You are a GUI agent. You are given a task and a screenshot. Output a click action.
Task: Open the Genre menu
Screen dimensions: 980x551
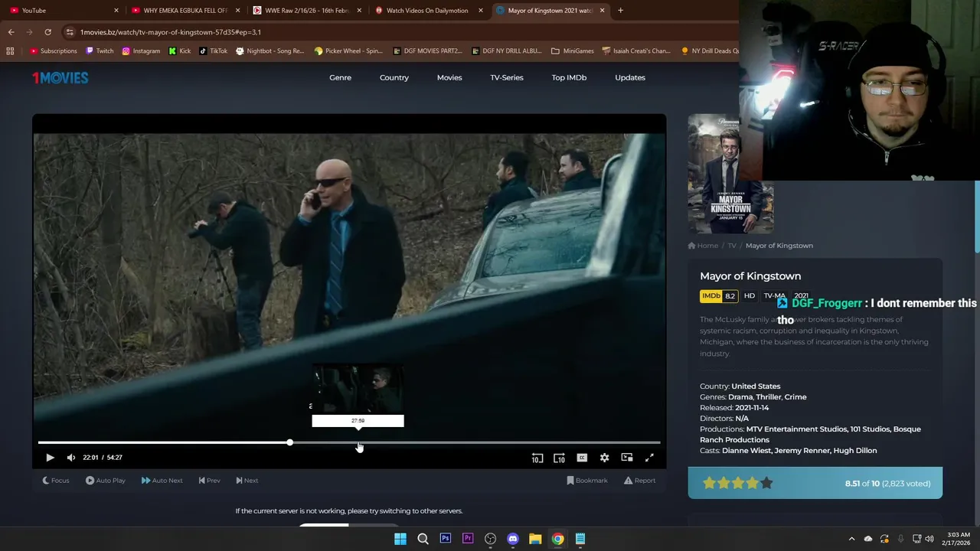(341, 77)
